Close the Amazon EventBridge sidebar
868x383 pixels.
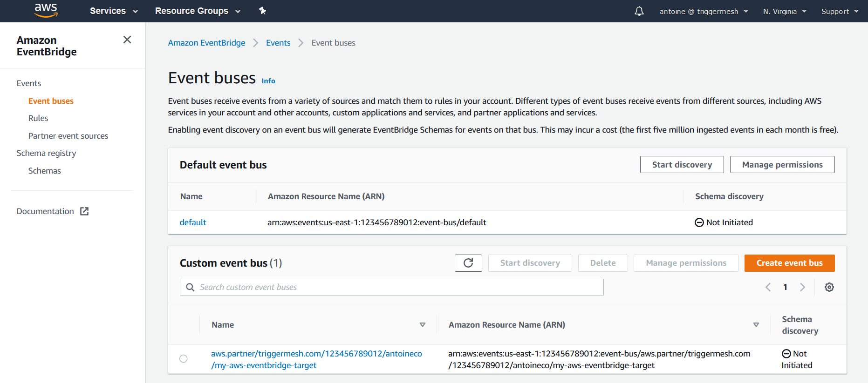[x=127, y=40]
